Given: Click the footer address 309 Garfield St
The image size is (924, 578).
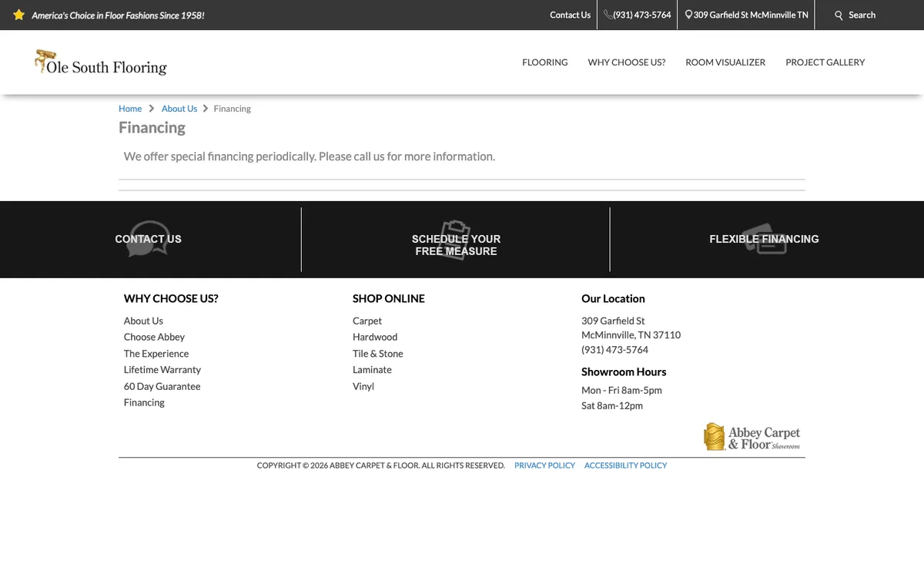Looking at the screenshot, I should click(x=613, y=321).
